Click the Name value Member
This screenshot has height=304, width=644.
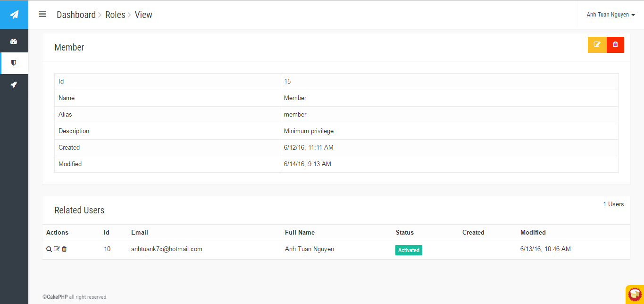295,98
